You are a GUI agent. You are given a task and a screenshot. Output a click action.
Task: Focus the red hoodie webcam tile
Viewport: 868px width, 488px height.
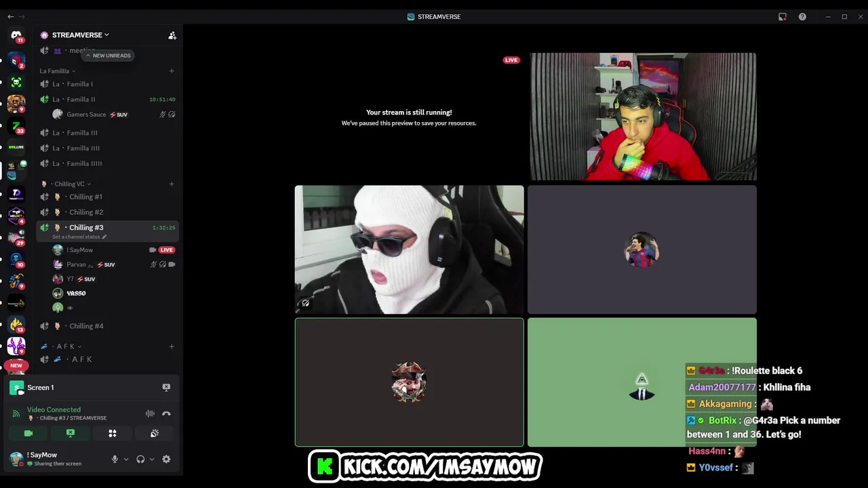[x=643, y=117]
